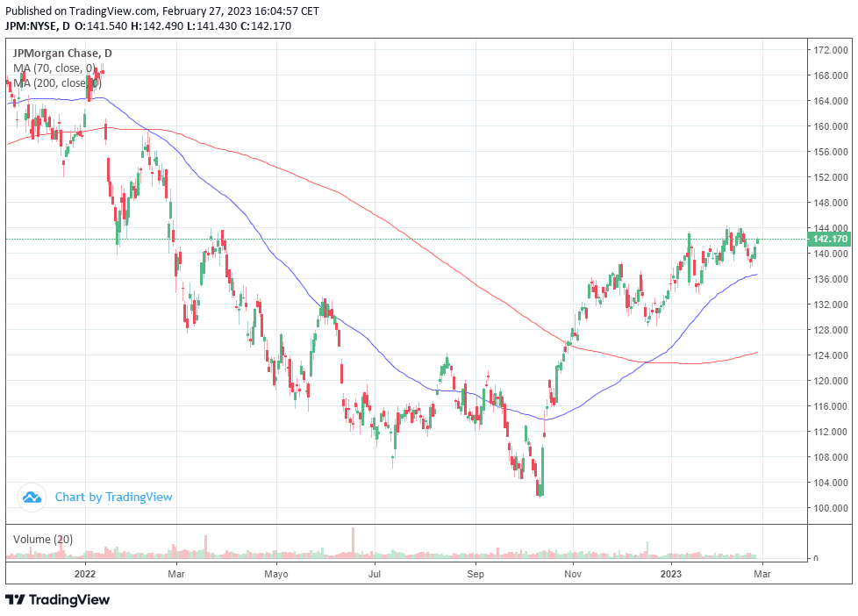Click the TradingView logo at bottom left
Image resolution: width=858 pixels, height=616 pixels.
click(58, 599)
